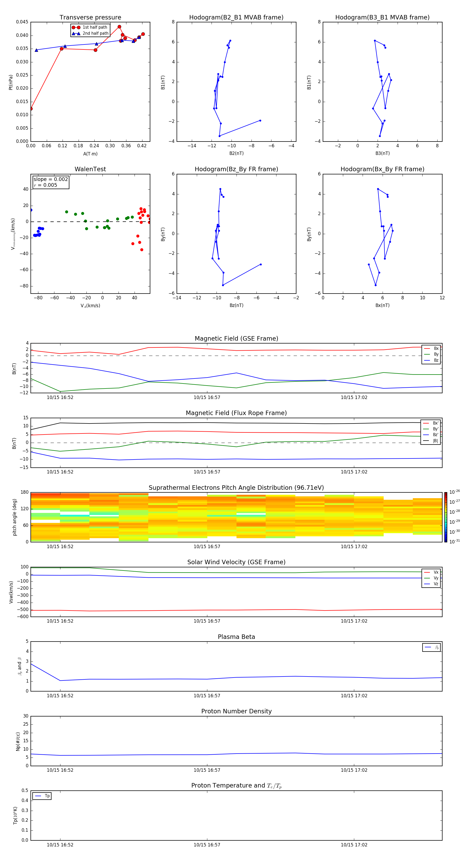Click the pitch angle colorbar scale
The image size is (473, 868).
(446, 517)
